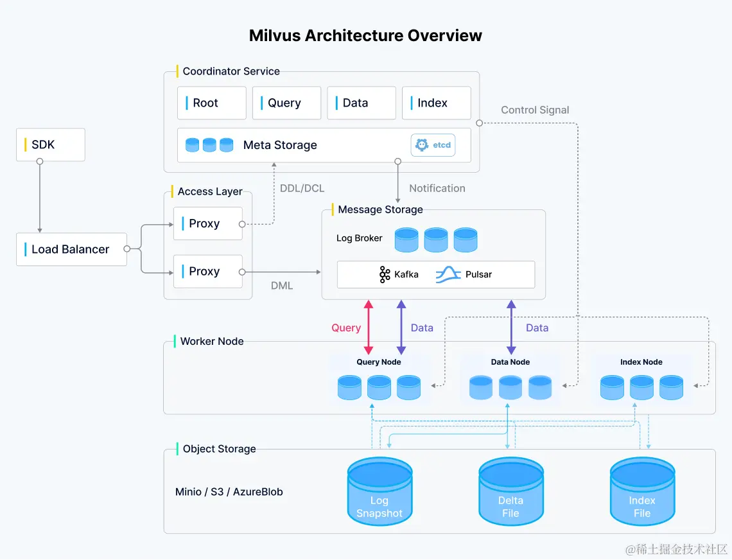Click the Meta Storage cylinder icons
The image size is (732, 560).
coord(209,144)
